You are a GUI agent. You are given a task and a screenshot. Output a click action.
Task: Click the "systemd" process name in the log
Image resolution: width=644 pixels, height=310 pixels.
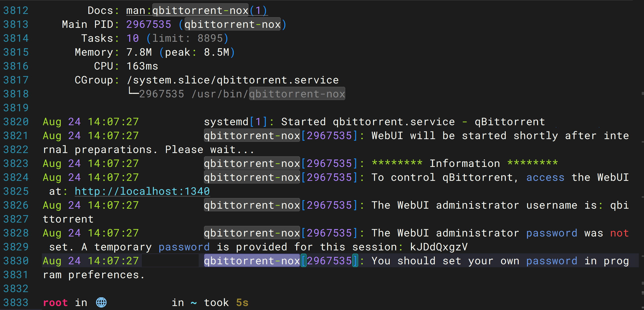coord(226,122)
